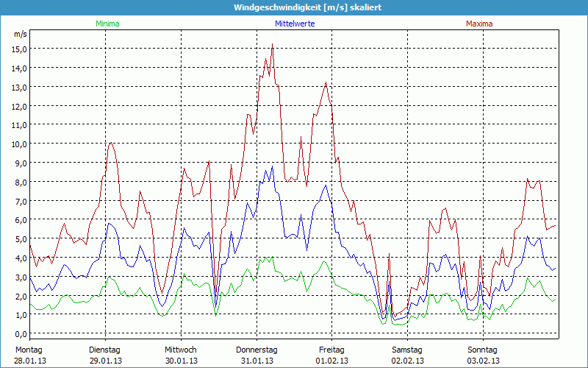Click the 10,0 y-axis value

point(20,144)
